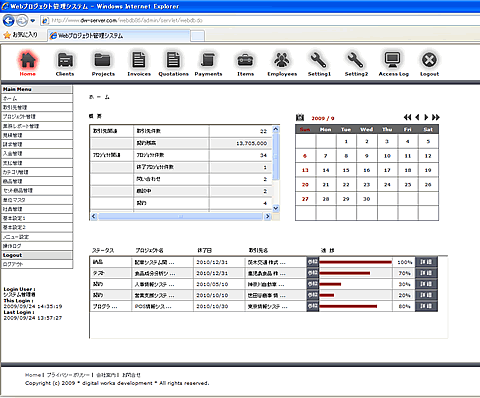Screen dimensions: 480x398
Task: Click the お気に入り favorites label
Action: 25,35
